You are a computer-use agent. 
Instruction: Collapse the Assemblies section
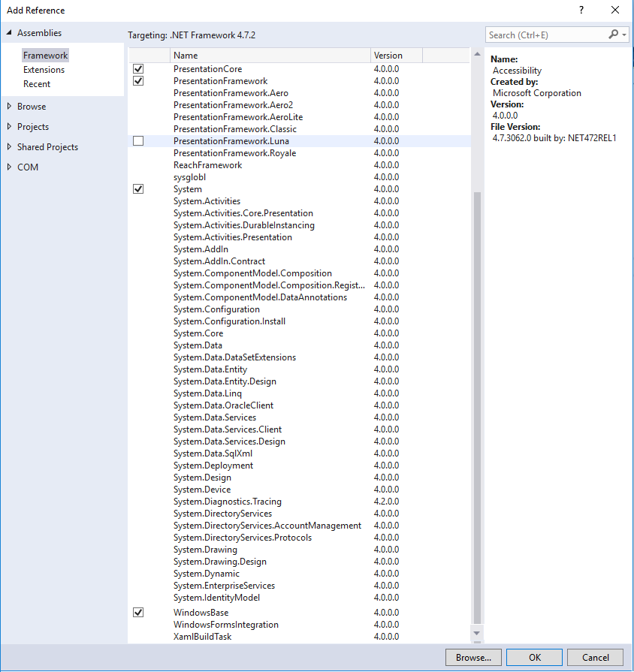[9, 32]
